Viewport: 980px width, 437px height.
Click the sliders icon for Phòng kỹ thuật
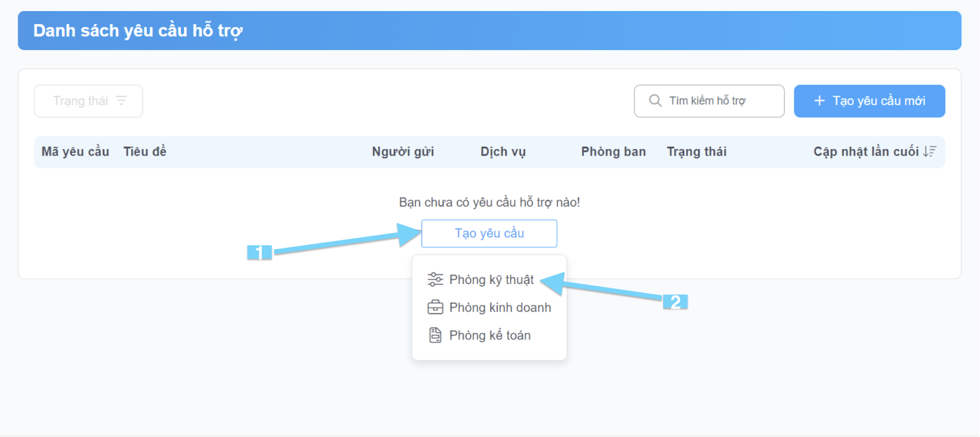[x=435, y=280]
